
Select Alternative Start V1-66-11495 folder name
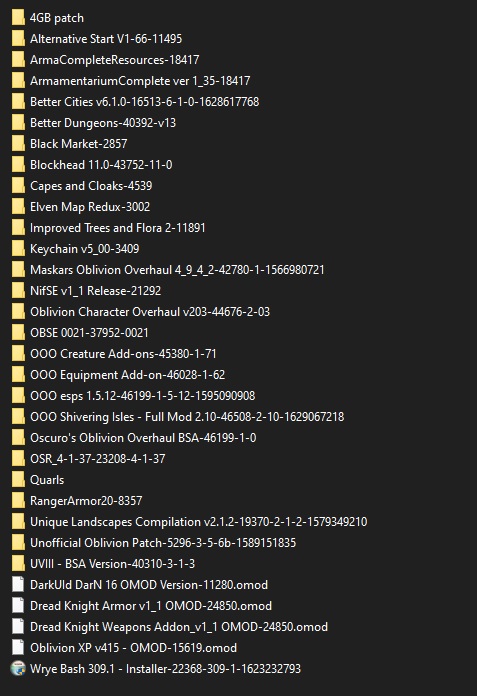[x=106, y=39]
